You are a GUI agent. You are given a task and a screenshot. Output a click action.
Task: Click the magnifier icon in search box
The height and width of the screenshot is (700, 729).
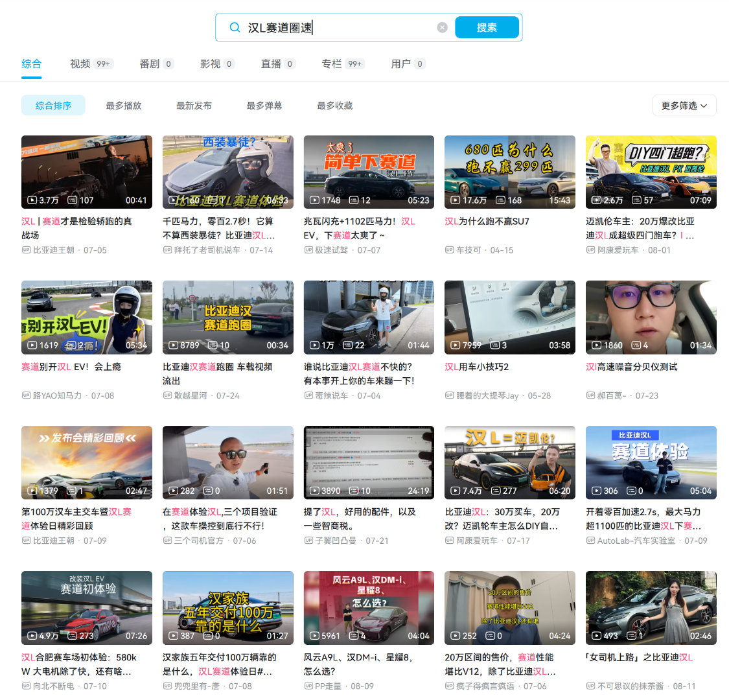(x=235, y=27)
